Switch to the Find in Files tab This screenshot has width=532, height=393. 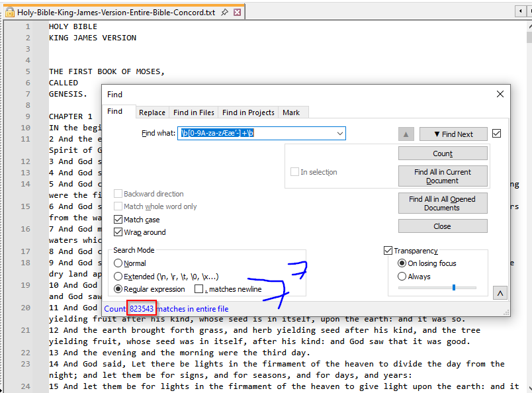point(194,112)
